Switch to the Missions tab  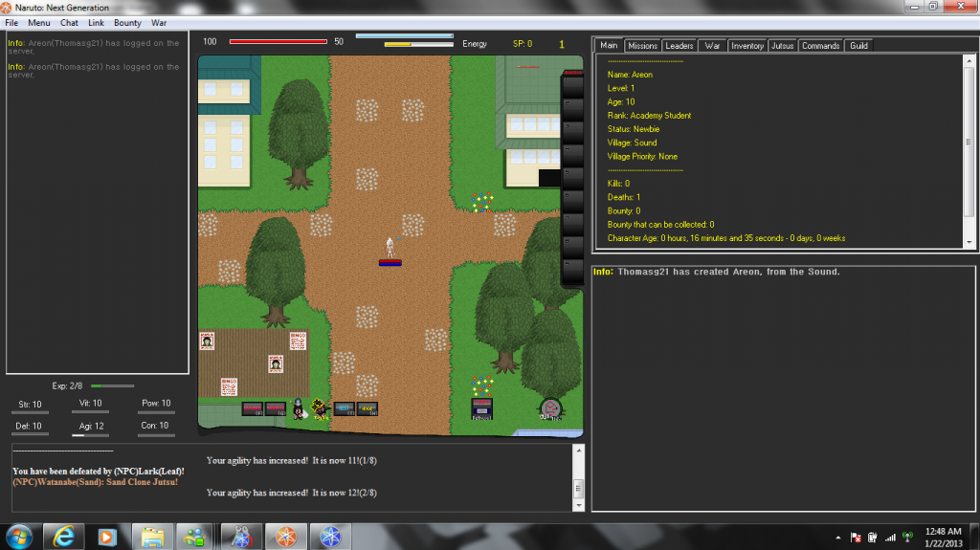(642, 46)
